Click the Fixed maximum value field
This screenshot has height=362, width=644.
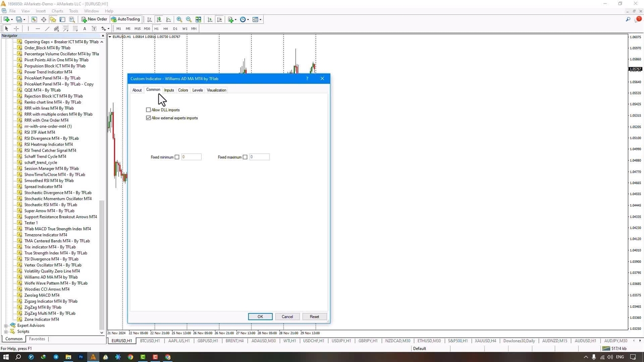coord(259,157)
